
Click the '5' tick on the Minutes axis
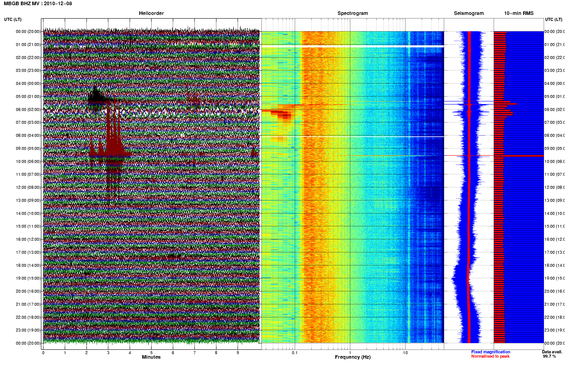(151, 353)
